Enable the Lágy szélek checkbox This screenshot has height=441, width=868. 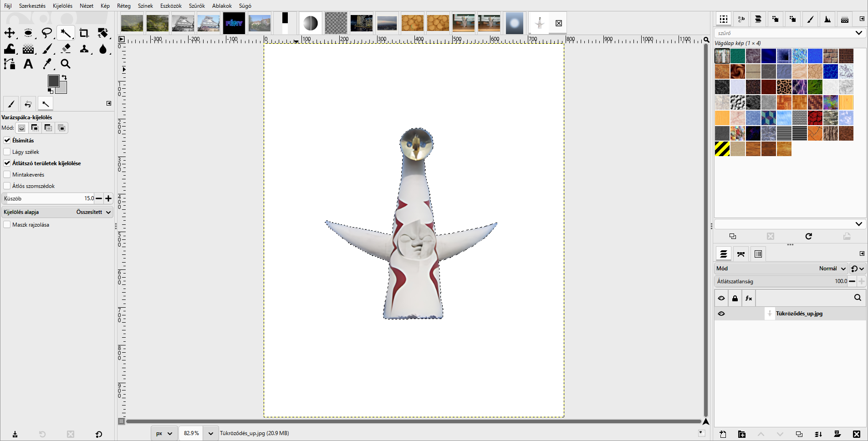coord(7,152)
